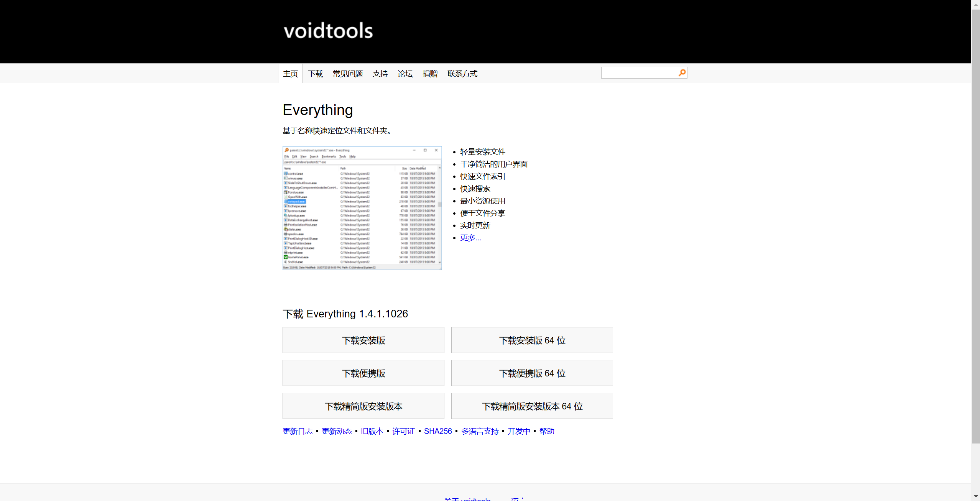Viewport: 980px width, 501px height.
Task: Click the 下载安装版 64 位 button
Action: pos(532,340)
